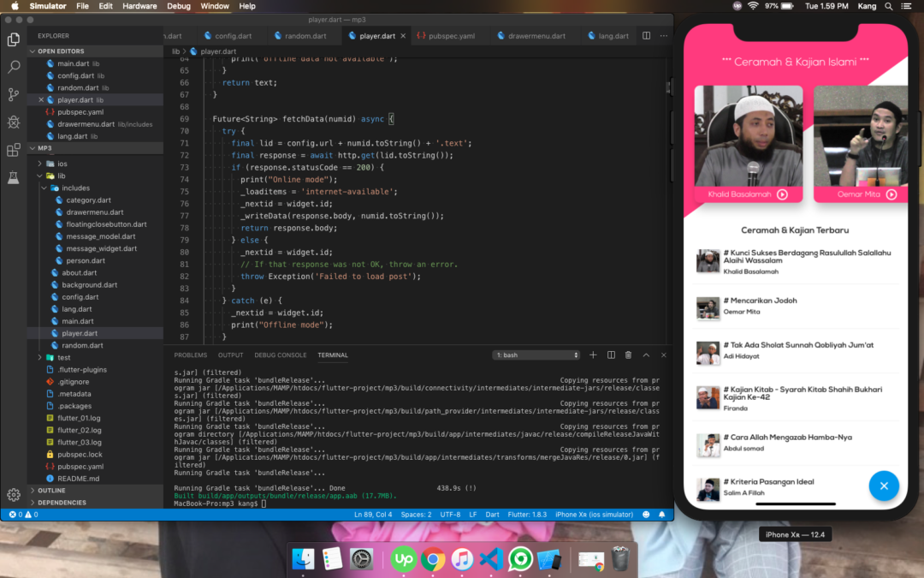Switch to the config.dart editor tab

click(232, 36)
